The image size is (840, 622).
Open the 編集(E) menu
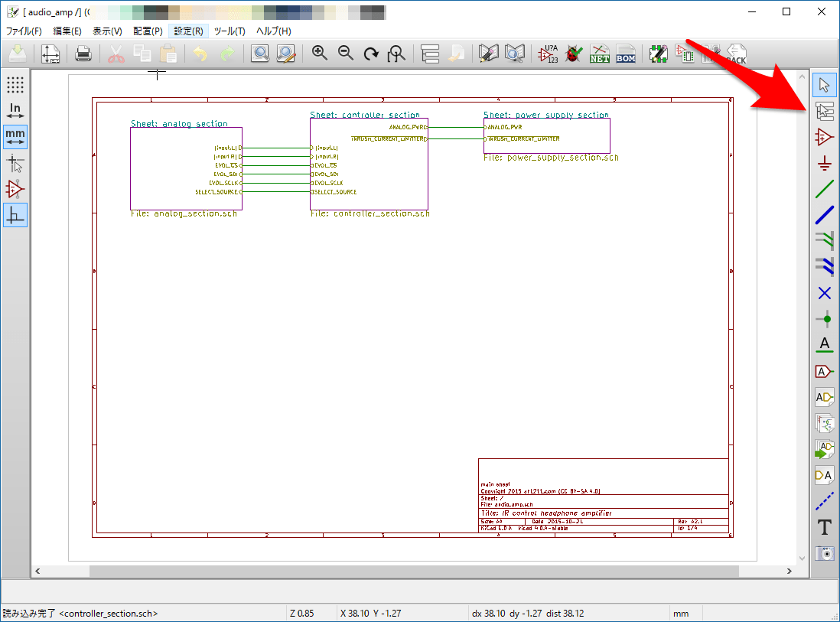67,31
